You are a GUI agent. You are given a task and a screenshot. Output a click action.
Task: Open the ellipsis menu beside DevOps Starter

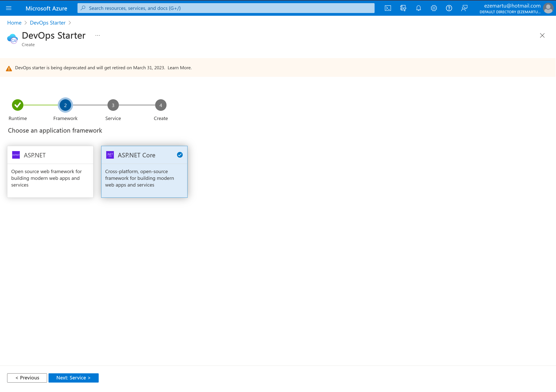97,35
